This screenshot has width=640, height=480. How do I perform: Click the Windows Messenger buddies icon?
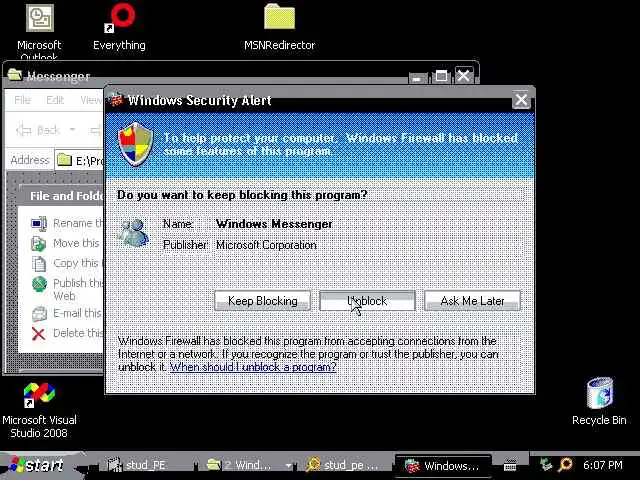(134, 233)
